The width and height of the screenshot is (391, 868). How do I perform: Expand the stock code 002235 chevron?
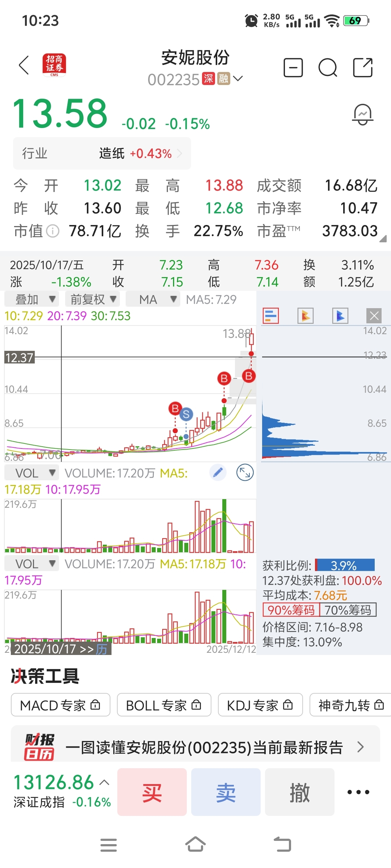pos(238,78)
